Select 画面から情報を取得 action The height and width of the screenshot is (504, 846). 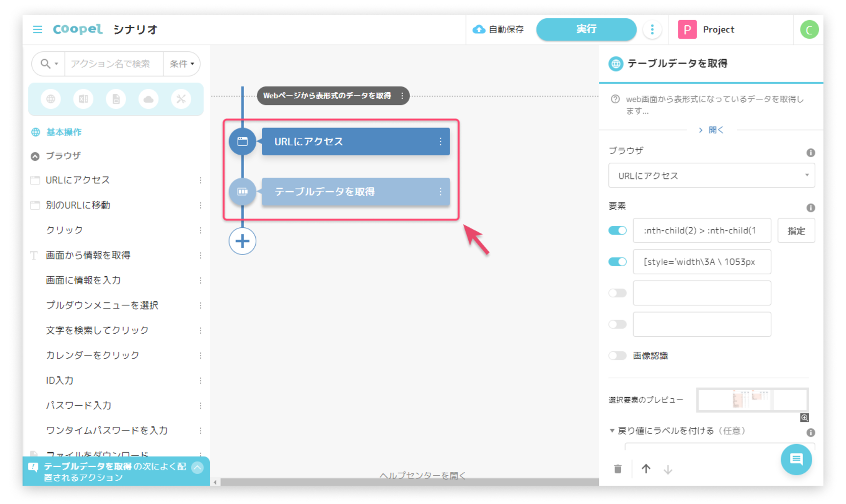pyautogui.click(x=88, y=255)
